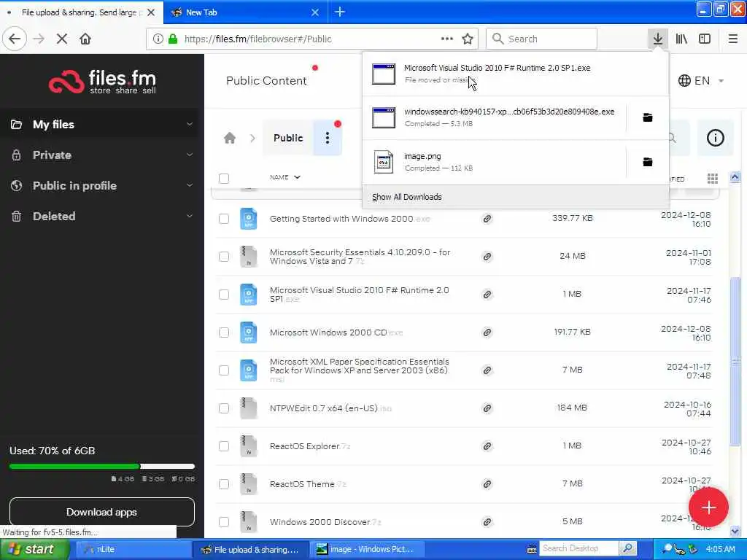The width and height of the screenshot is (747, 560).
Task: Open the Visual Studio F# Runtime download entry
Action: point(516,74)
